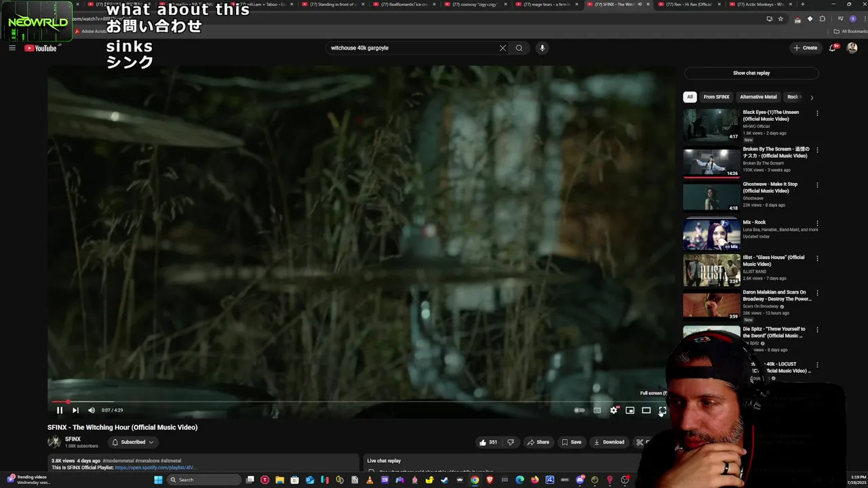Open VLC media player from taskbar
This screenshot has height=488, width=868.
[x=370, y=480]
